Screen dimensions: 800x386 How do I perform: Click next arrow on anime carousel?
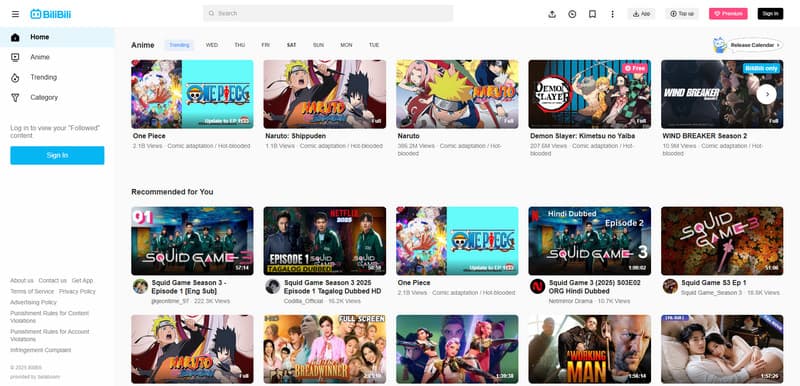pos(766,94)
